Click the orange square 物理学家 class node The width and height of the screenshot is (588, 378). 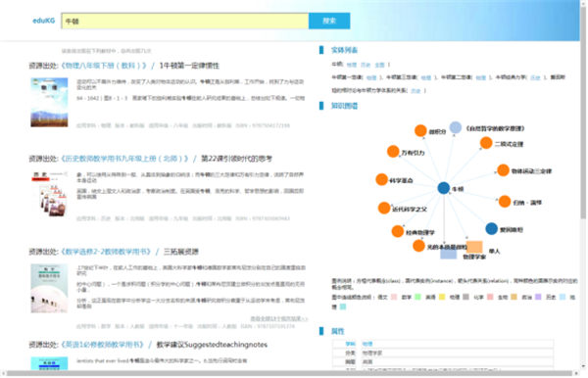point(474,247)
